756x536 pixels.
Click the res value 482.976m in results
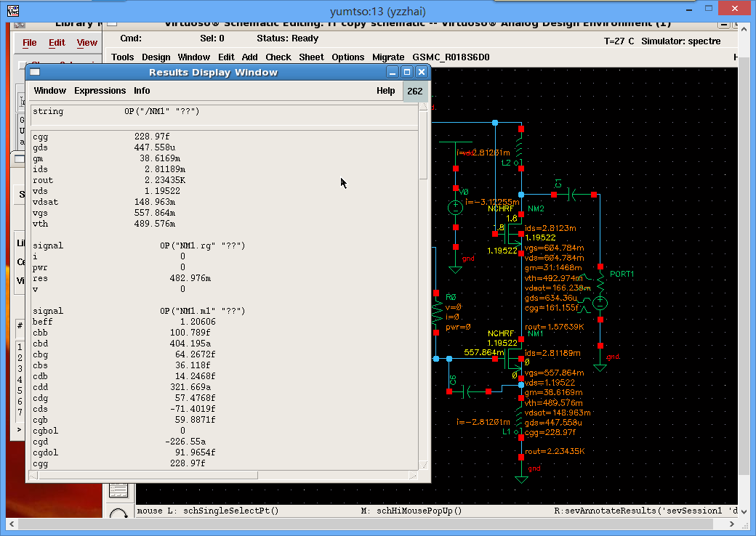pos(190,278)
